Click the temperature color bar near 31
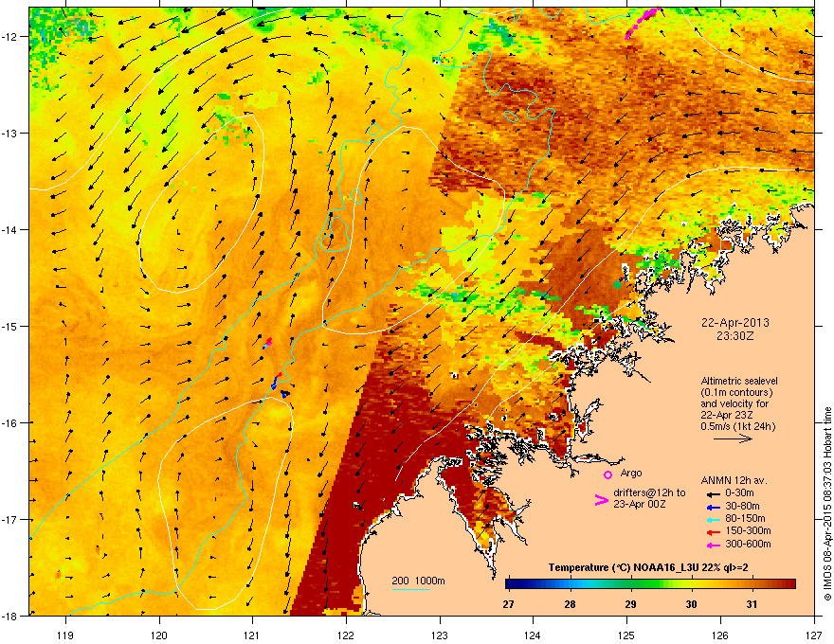This screenshot has width=834, height=644. pyautogui.click(x=751, y=584)
